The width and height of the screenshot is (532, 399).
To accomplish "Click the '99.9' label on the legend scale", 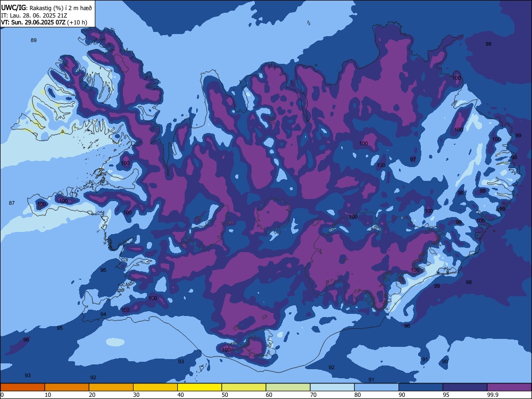I will tap(492, 395).
